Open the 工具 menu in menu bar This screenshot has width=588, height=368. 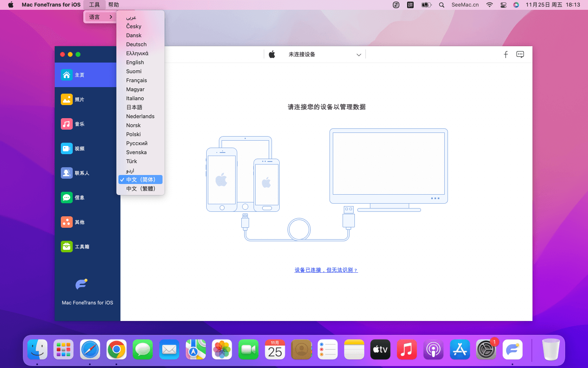[94, 5]
